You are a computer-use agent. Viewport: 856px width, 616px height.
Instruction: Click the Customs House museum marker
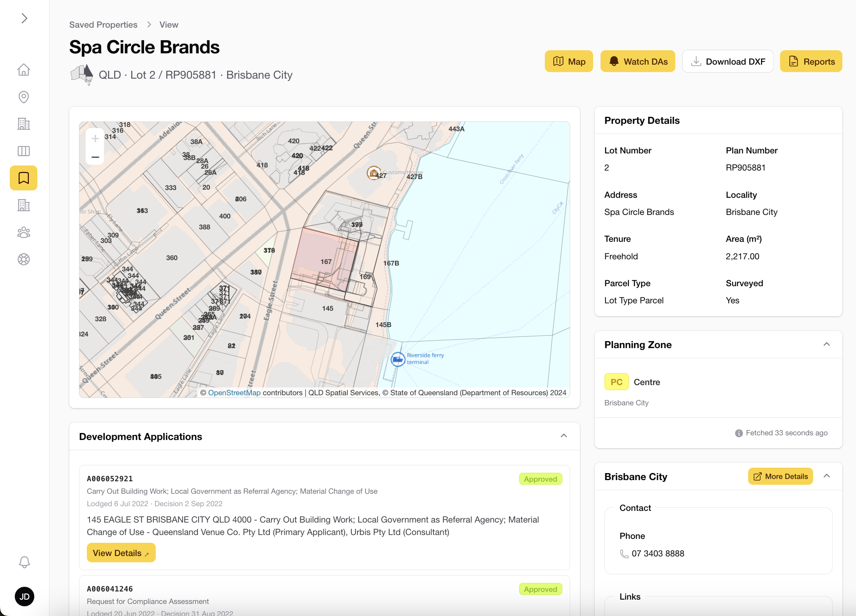[x=374, y=173]
